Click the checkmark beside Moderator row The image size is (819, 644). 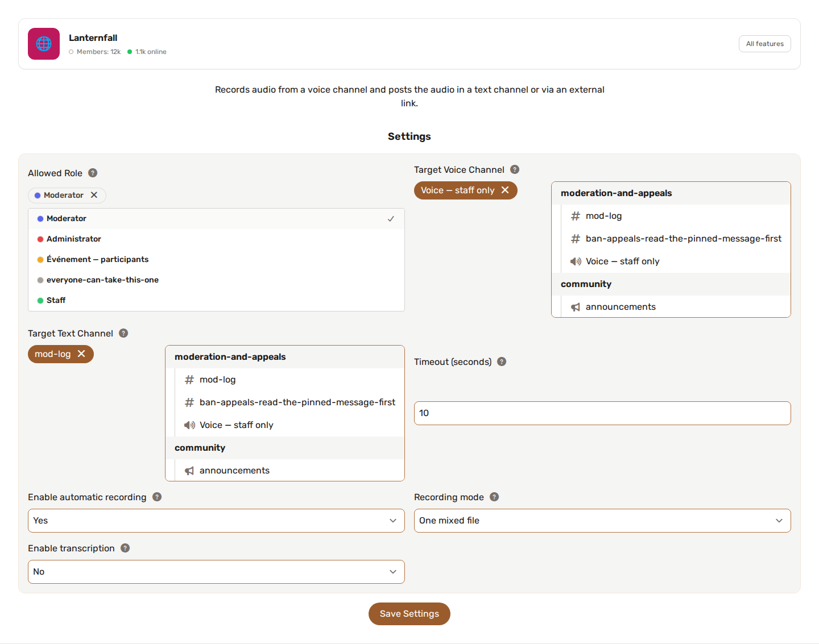coord(391,219)
